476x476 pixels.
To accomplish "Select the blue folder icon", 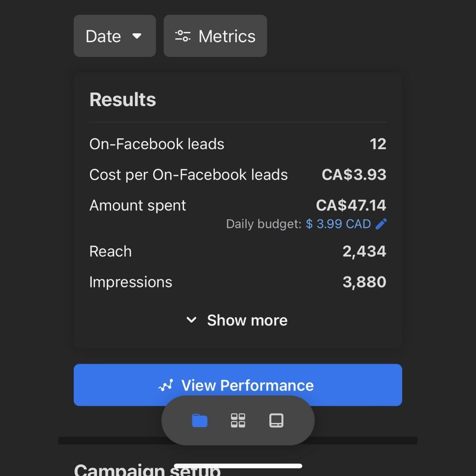I will pos(200,420).
